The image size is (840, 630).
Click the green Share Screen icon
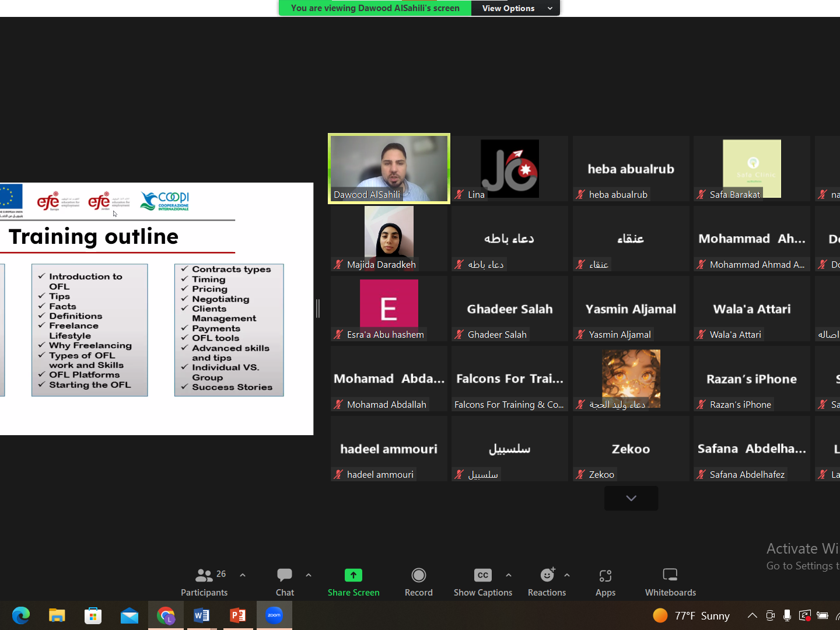(353, 576)
